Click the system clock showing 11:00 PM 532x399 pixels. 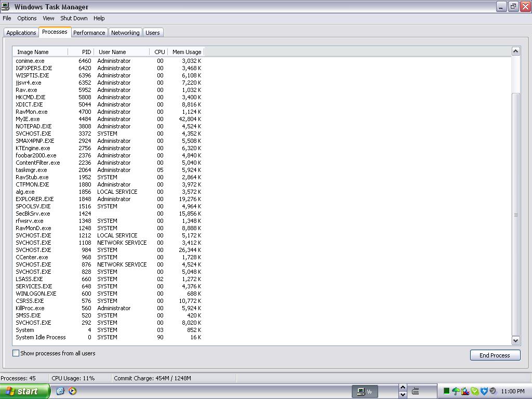[512, 391]
